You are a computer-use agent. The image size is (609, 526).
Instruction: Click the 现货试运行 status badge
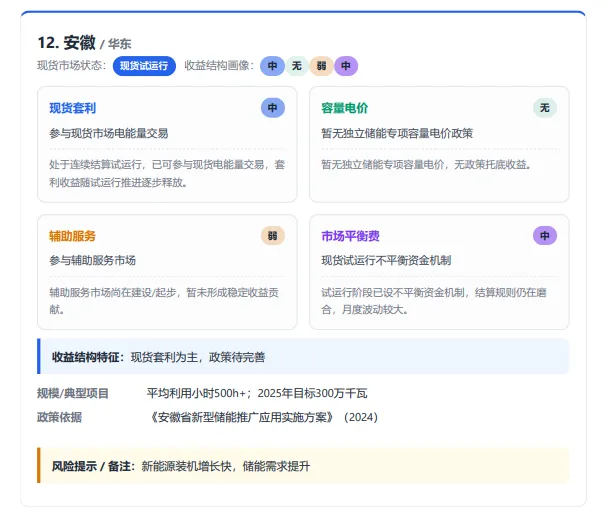click(x=144, y=66)
